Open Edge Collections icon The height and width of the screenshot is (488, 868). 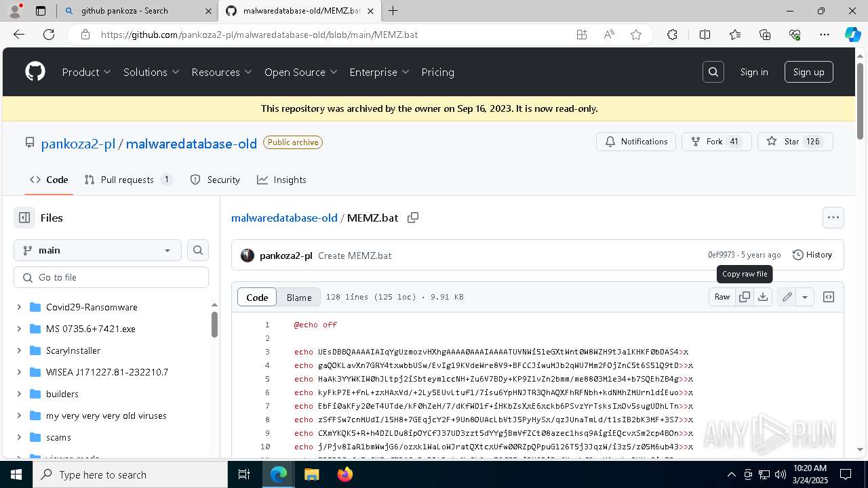(x=765, y=35)
